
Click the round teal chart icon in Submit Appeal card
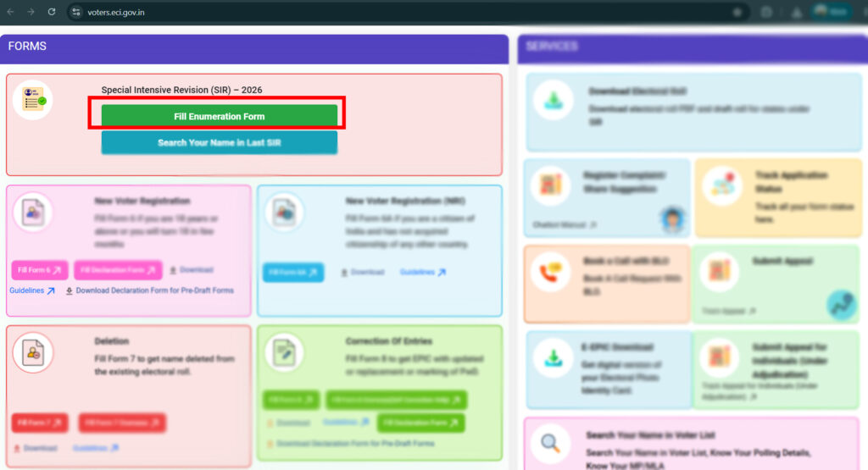842,305
